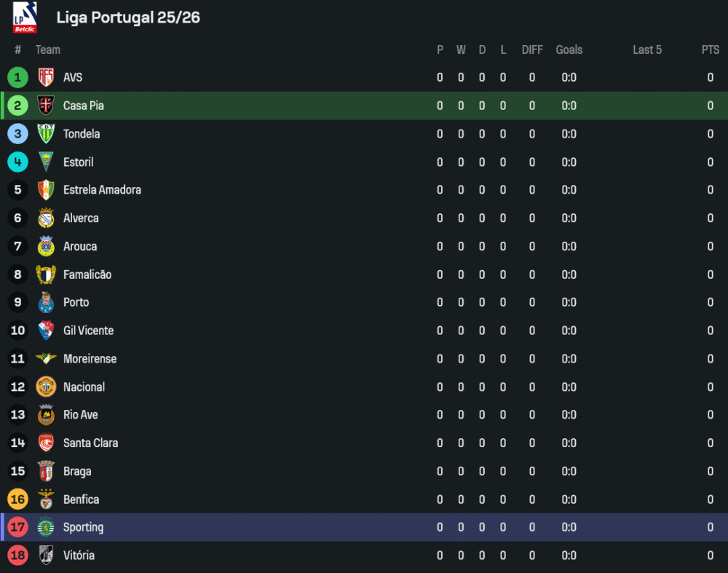Click the Benfica eagle crest
The width and height of the screenshot is (728, 573).
46,499
